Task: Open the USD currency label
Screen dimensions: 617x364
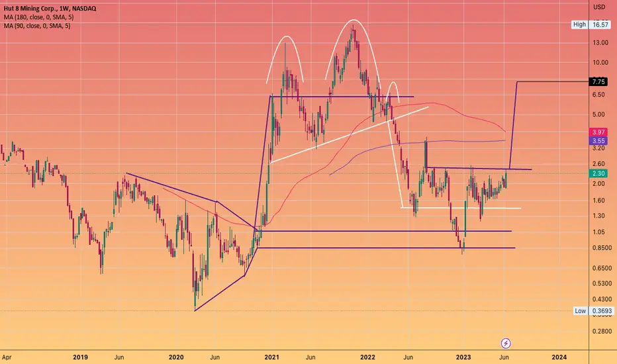Action: 599,7
